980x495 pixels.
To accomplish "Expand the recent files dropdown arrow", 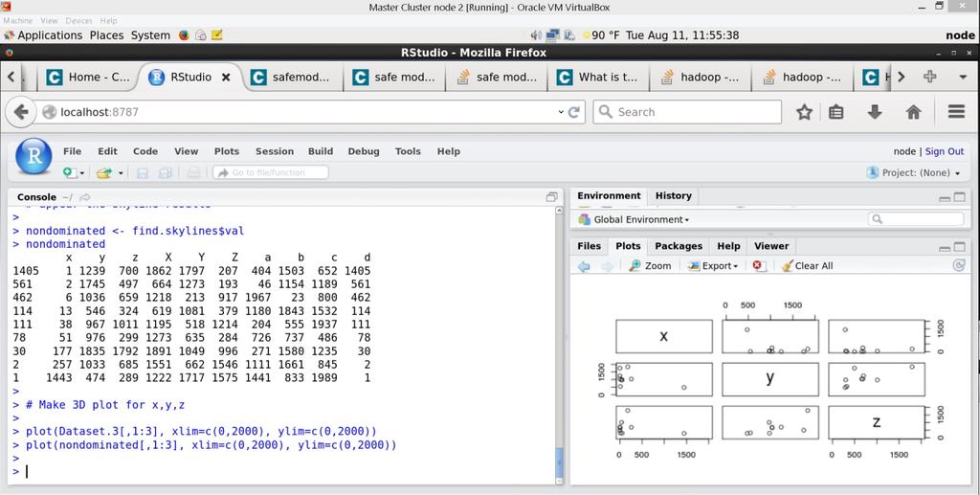I will pos(121,173).
